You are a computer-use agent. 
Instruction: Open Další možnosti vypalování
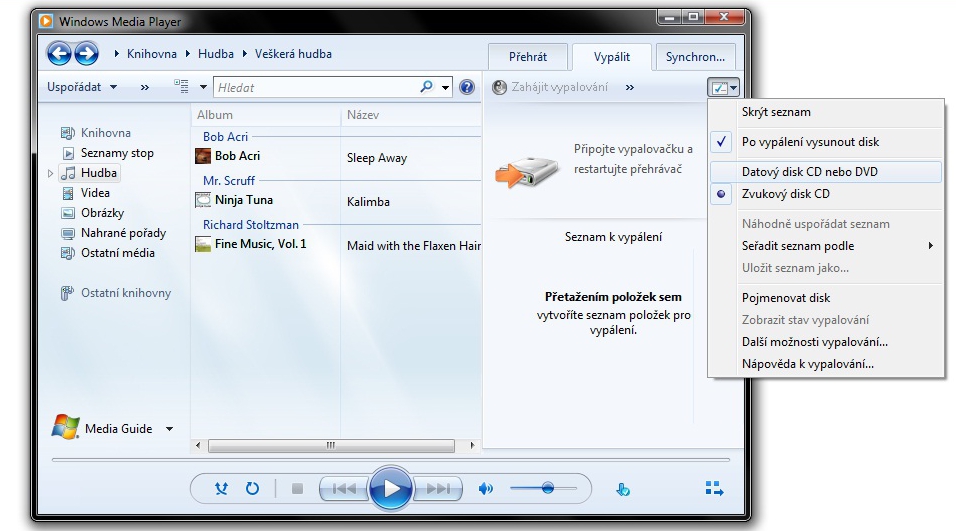click(x=826, y=342)
